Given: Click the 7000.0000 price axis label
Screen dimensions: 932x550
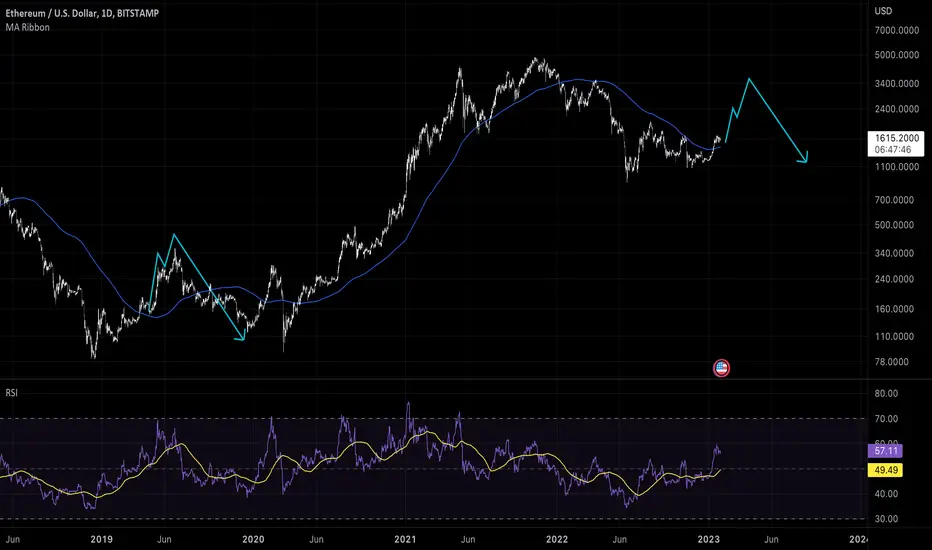Looking at the screenshot, I should pos(896,30).
